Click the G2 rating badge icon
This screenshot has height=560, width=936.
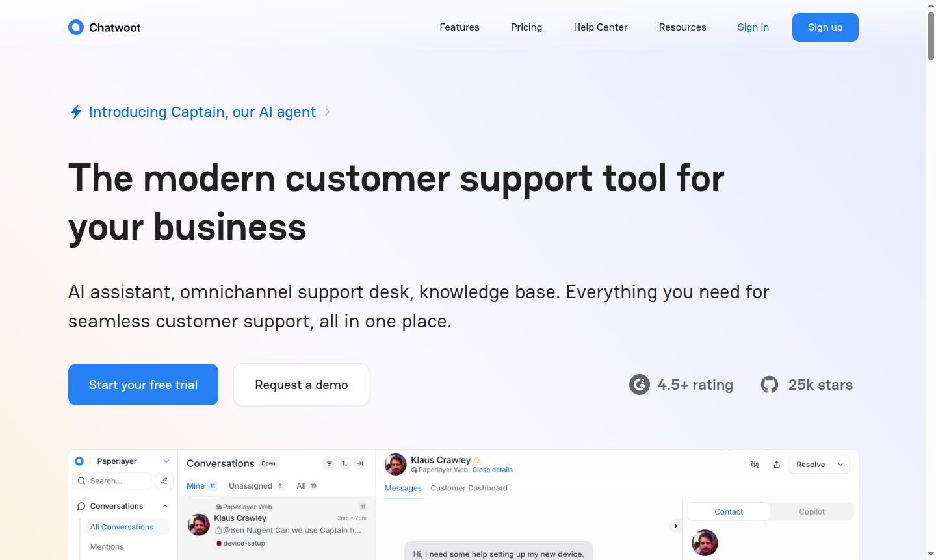tap(640, 385)
